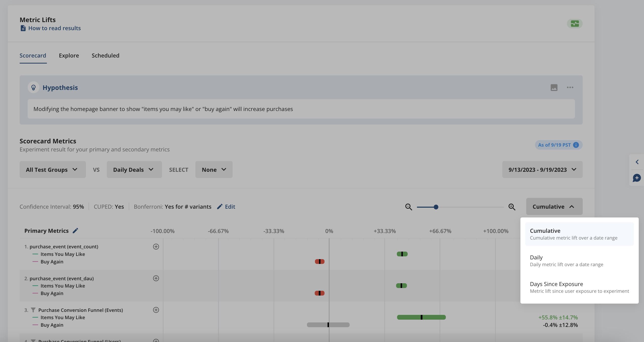Click Purchase Conversion Funnel (Events) metric name
The height and width of the screenshot is (342, 644).
pos(81,310)
